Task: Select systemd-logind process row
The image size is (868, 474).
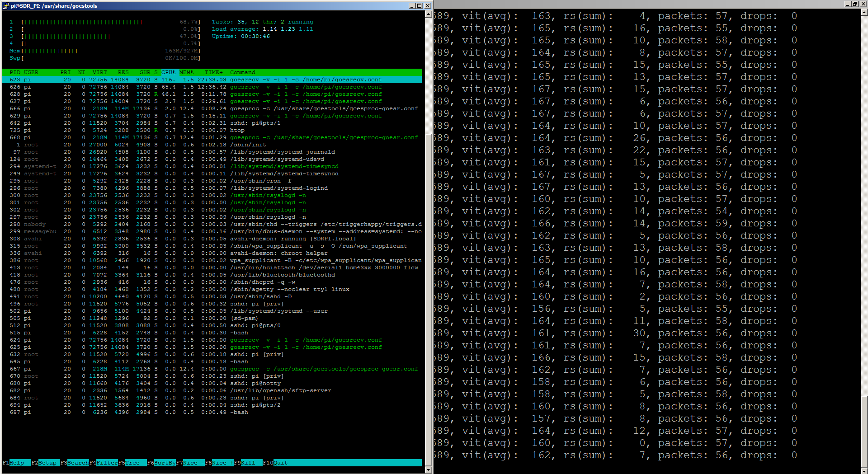Action: point(212,188)
